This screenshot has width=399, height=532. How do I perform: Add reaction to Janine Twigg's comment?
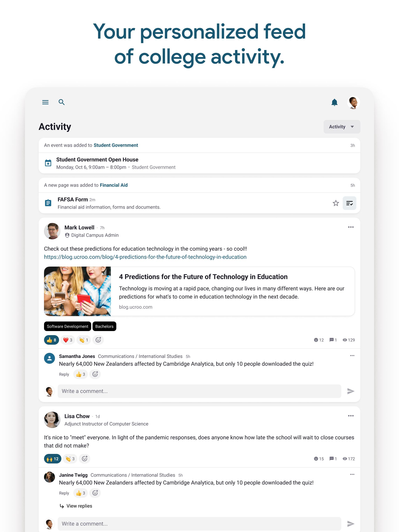[x=95, y=493]
